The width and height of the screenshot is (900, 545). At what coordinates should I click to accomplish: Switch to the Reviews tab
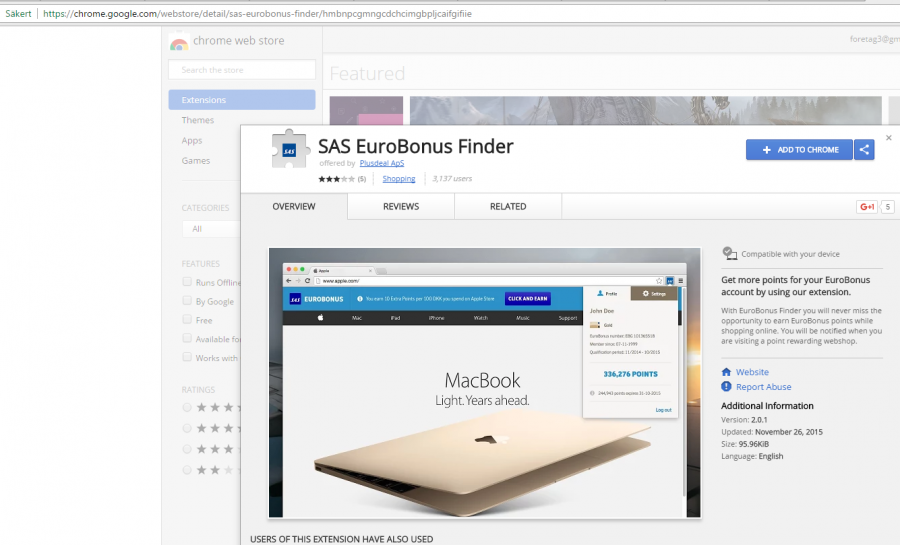pos(401,207)
